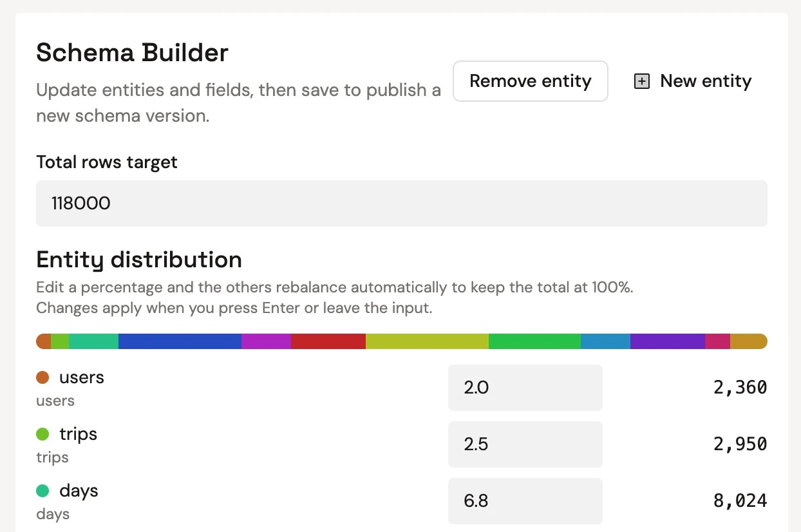This screenshot has width=801, height=532.
Task: Select the days percentage input
Action: click(525, 501)
